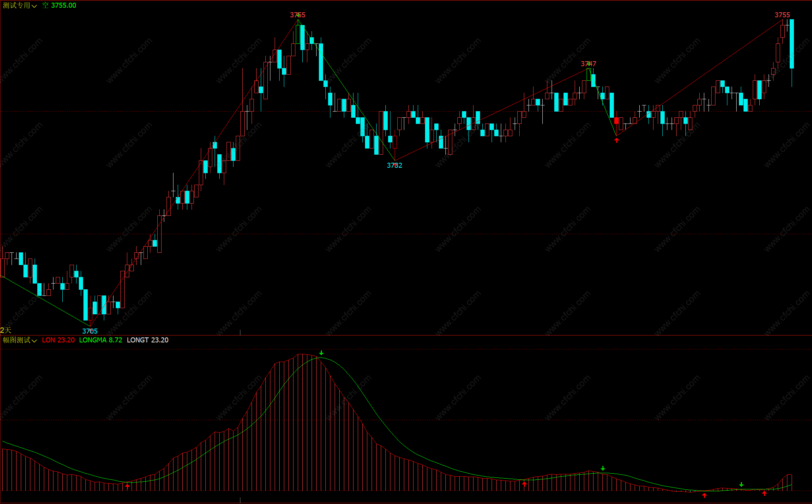Click the rightmost red up arrow in LON panel
812x504 pixels.
tap(764, 493)
